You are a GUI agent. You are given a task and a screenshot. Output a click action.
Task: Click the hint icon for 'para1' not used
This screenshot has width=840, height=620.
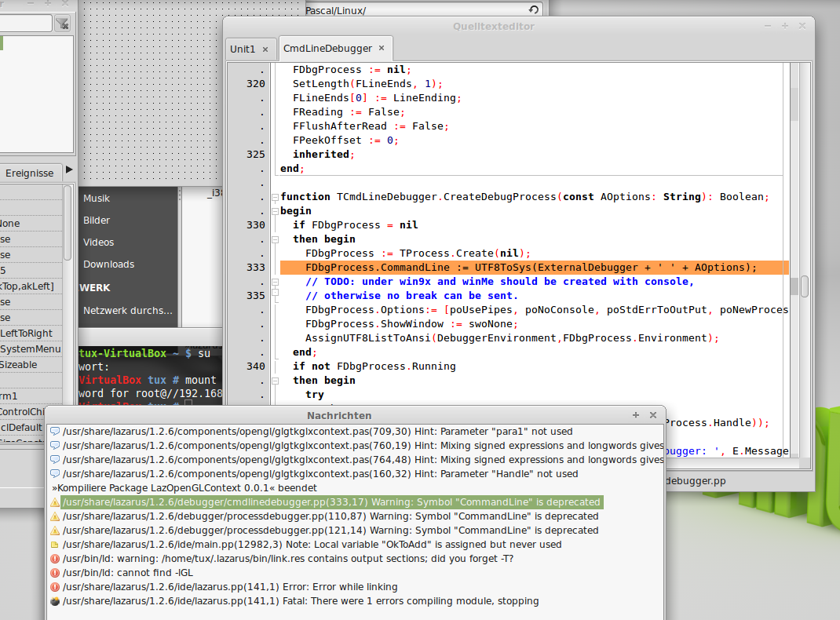[55, 432]
